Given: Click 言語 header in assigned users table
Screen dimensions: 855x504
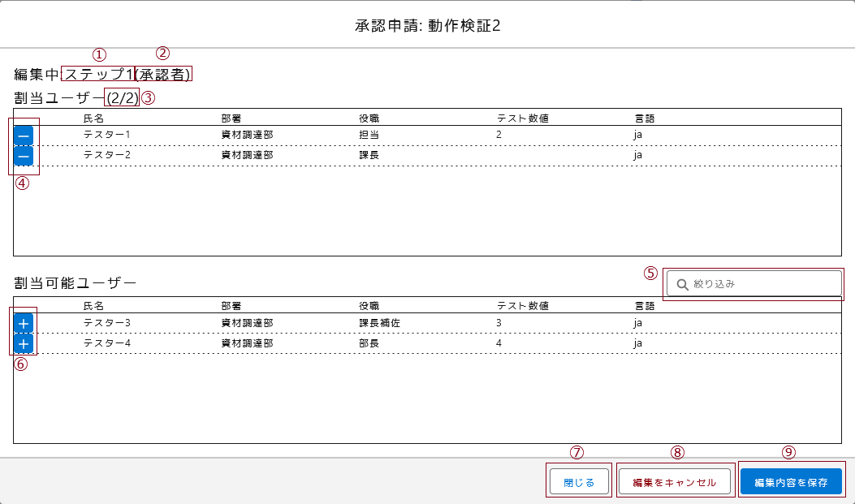Looking at the screenshot, I should pyautogui.click(x=645, y=118).
